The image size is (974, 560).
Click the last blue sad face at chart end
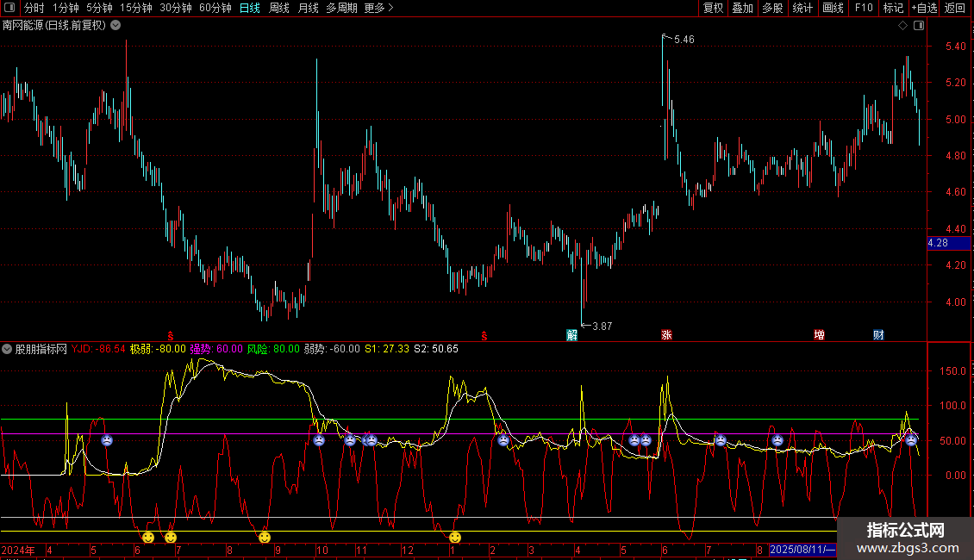coord(910,440)
